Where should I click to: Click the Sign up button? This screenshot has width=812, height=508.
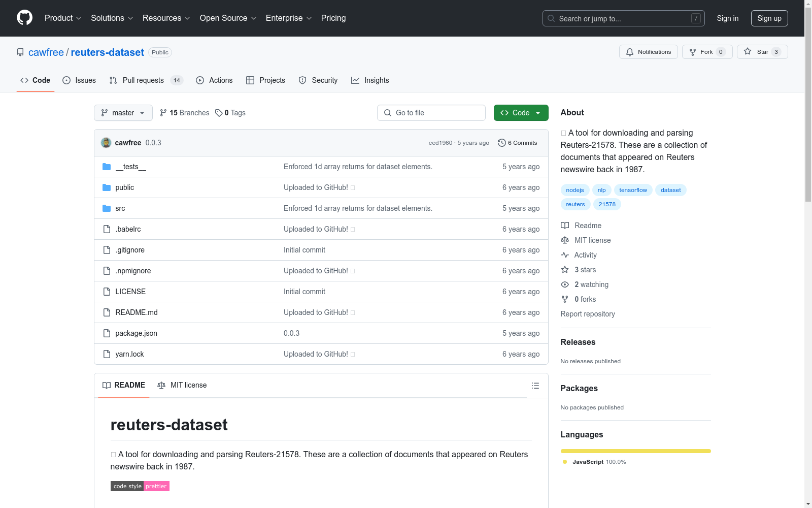(x=769, y=18)
